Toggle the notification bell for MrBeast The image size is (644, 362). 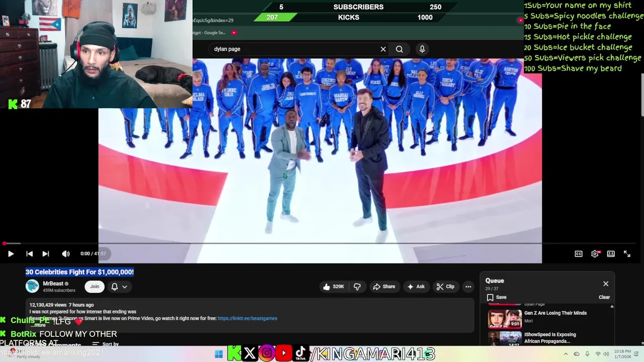click(114, 287)
